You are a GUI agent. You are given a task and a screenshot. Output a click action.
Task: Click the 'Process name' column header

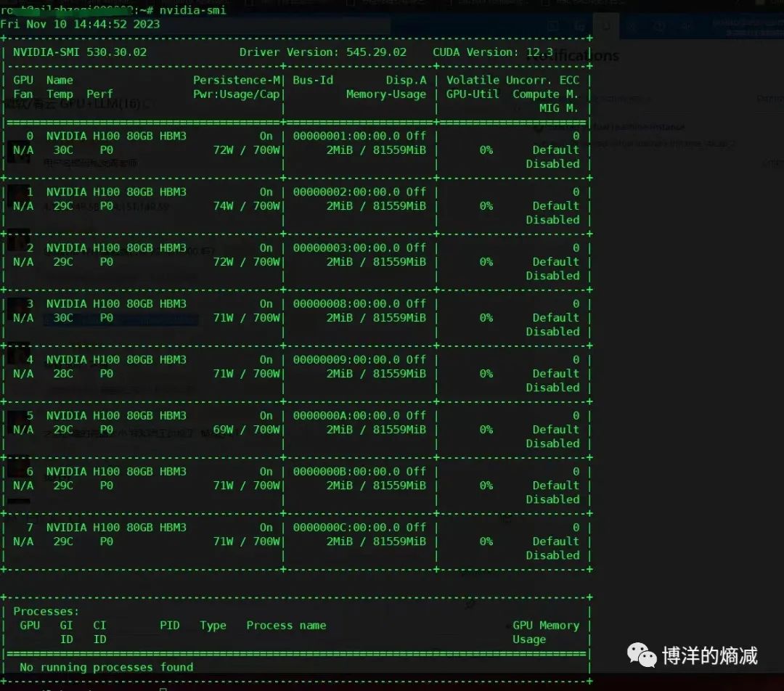click(x=286, y=626)
